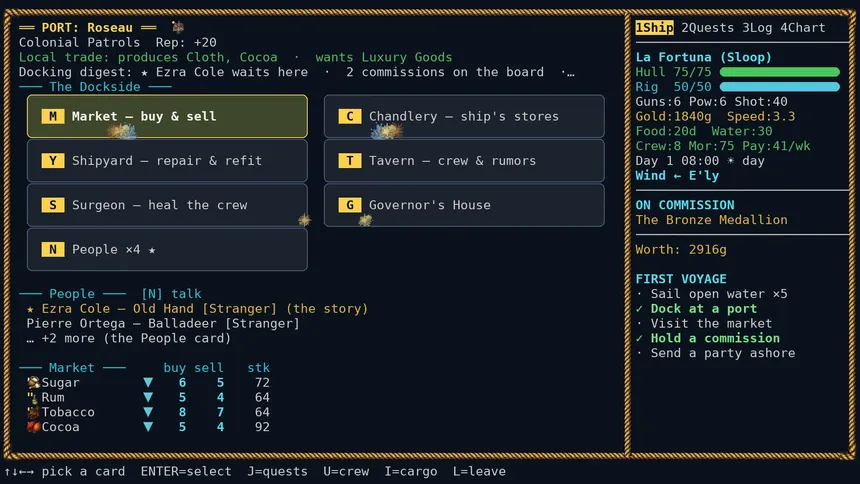This screenshot has width=860, height=484.
Task: Click the star beside Ezra Cole
Action: [x=30, y=309]
